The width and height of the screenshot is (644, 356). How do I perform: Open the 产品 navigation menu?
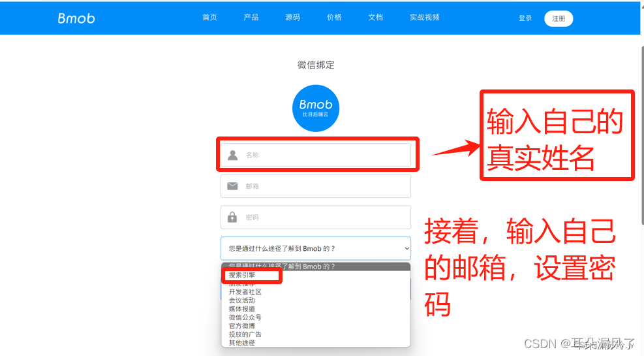251,17
